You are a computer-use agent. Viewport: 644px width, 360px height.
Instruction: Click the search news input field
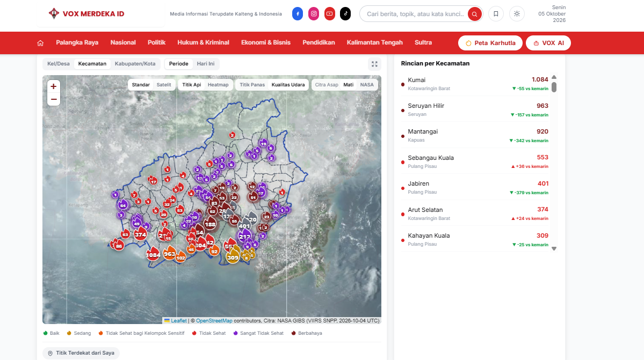tap(415, 14)
